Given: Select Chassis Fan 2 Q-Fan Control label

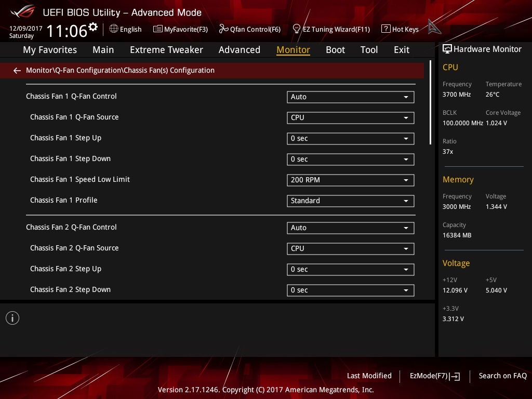Looking at the screenshot, I should [x=71, y=228].
